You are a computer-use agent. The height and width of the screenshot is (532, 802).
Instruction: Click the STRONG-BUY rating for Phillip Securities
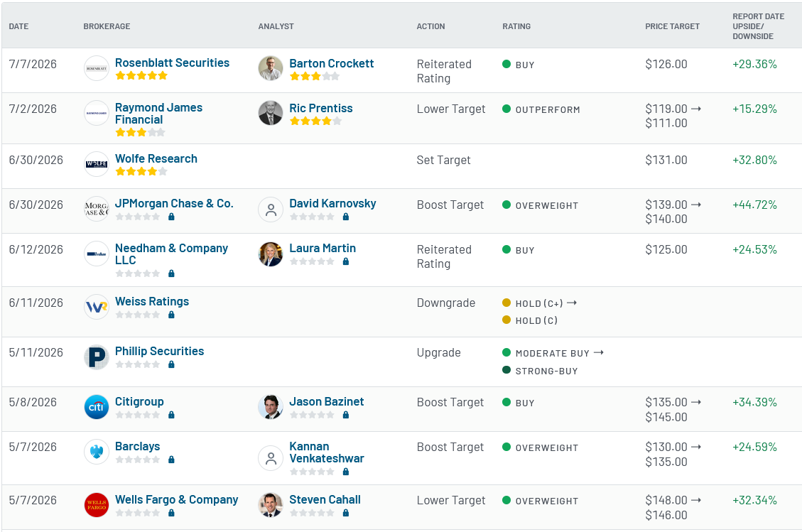coord(541,371)
